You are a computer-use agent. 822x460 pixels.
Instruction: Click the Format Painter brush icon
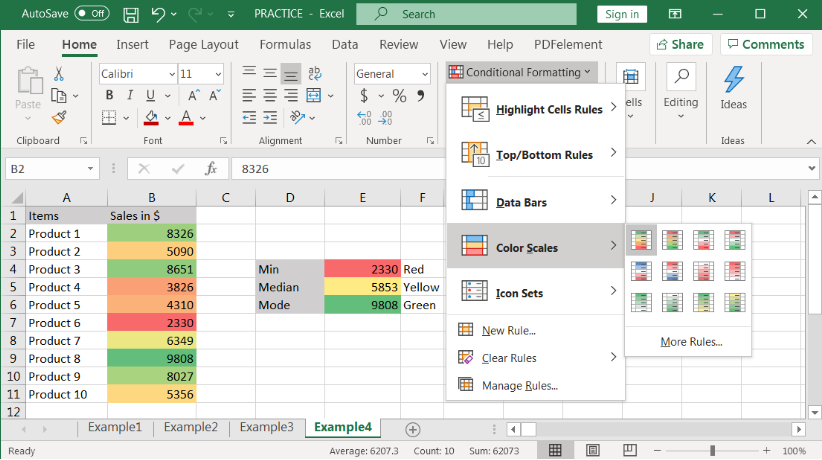(x=59, y=117)
